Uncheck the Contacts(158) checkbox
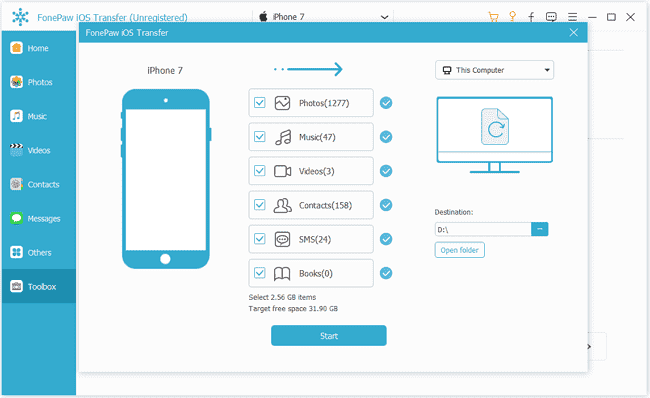The height and width of the screenshot is (398, 650). (x=260, y=204)
